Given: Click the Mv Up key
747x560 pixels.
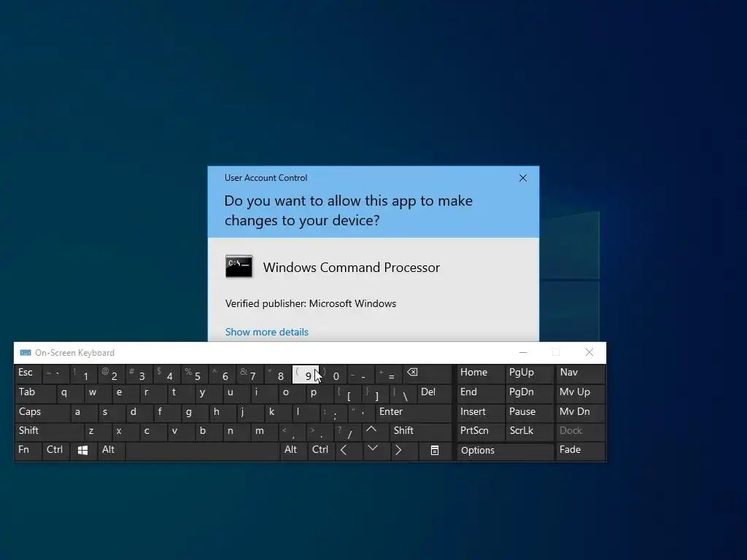Looking at the screenshot, I should (x=580, y=393).
